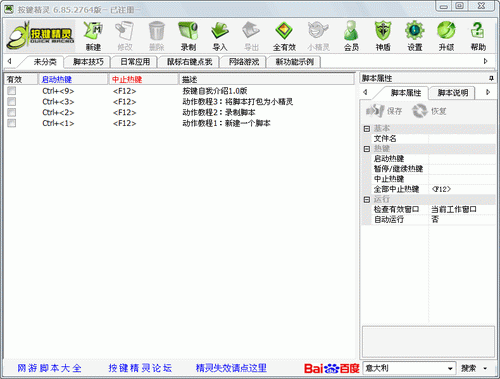Switch to the 脚本技巧 tab
Screen dimensions: 500x379
88,62
